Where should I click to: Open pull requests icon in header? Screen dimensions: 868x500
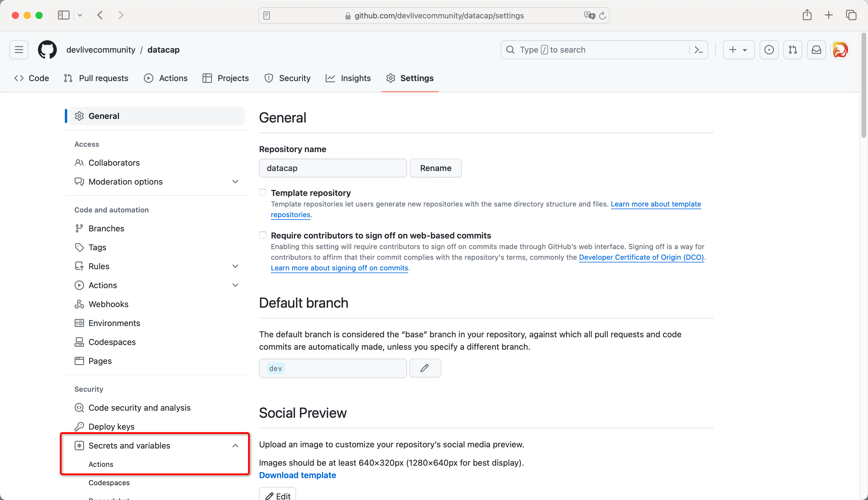pos(793,50)
